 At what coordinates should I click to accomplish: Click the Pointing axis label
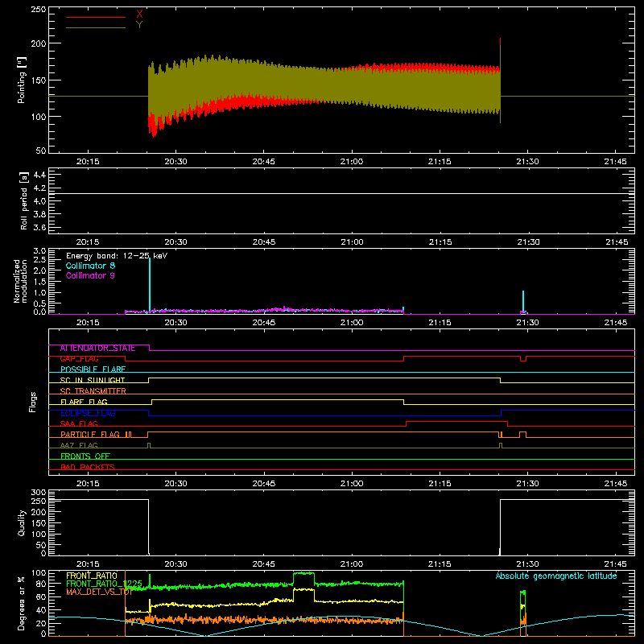pyautogui.click(x=22, y=80)
